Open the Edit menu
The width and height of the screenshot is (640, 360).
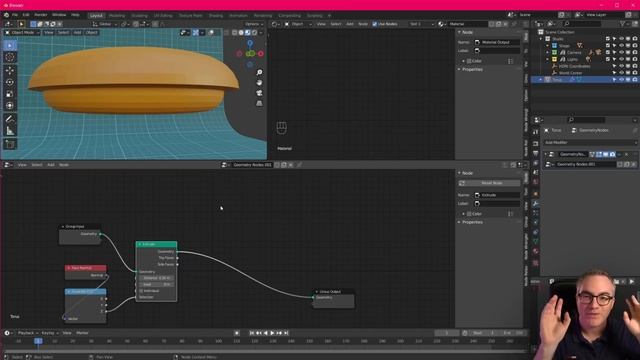(x=26, y=15)
